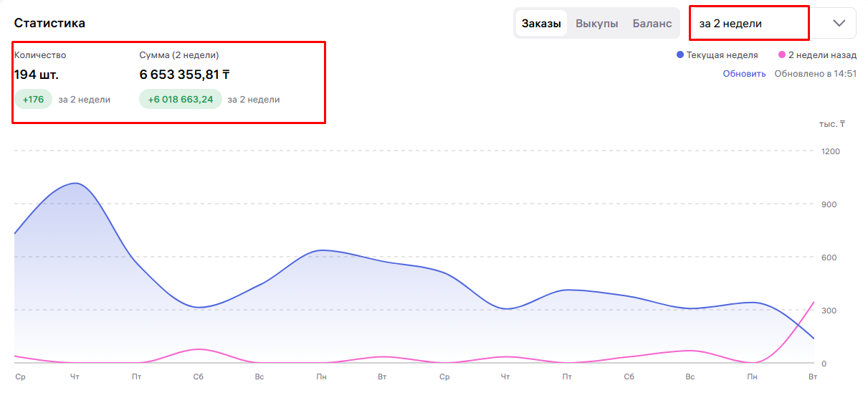Image resolution: width=868 pixels, height=398 pixels.
Task: Toggle 2 недели назад legend pink dot
Action: tap(781, 55)
